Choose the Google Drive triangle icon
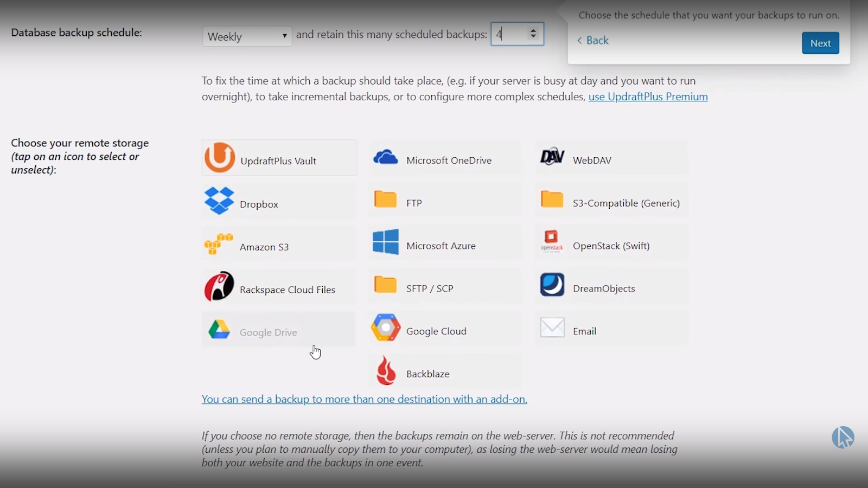Screen dimensions: 868x488 coord(219,330)
